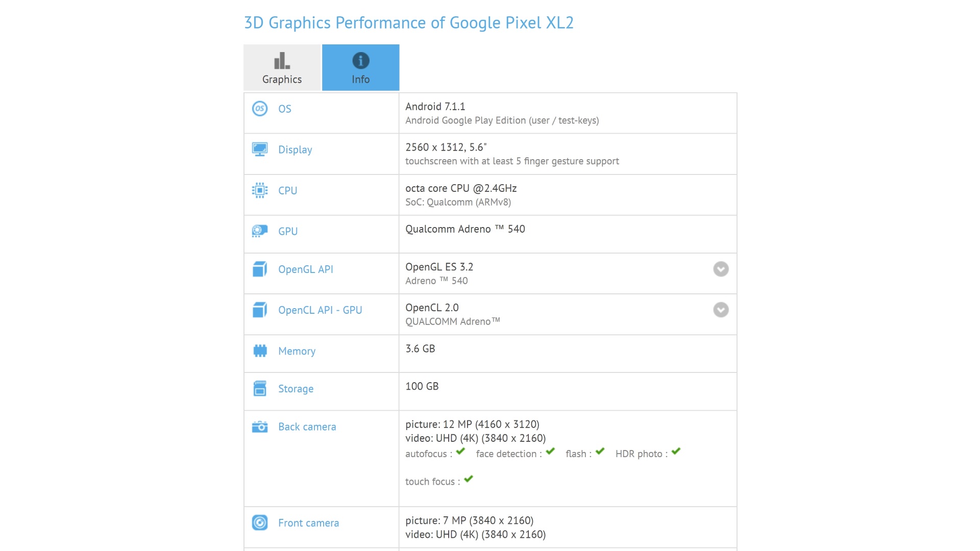Expand the OpenGL ES 3.2 details

[721, 269]
